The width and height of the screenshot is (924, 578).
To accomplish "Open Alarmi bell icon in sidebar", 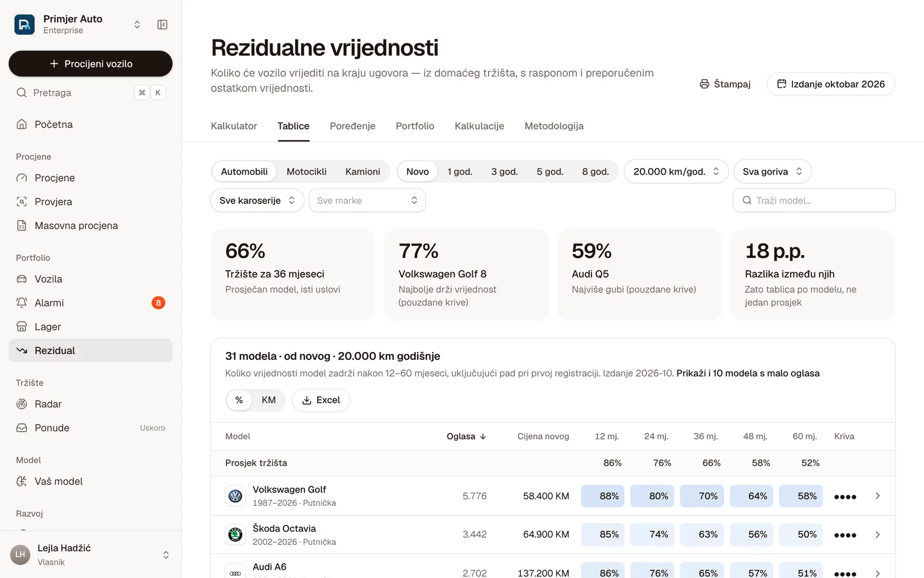I will pos(22,303).
